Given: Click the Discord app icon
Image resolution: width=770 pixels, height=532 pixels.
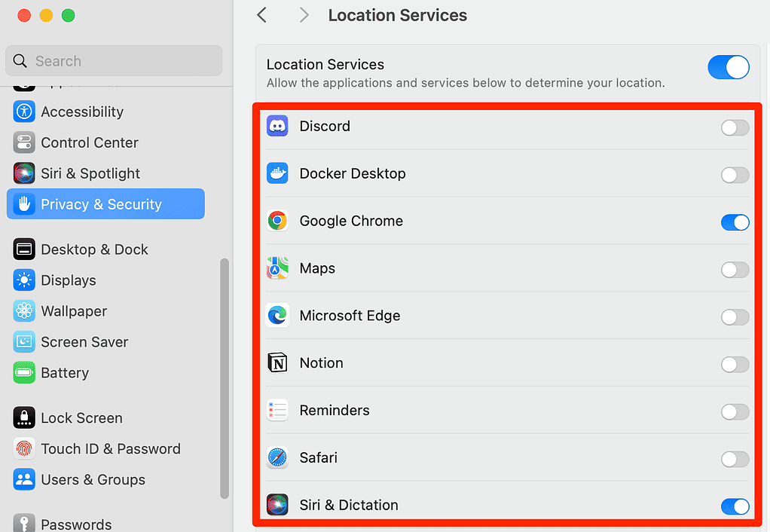Looking at the screenshot, I should (277, 126).
